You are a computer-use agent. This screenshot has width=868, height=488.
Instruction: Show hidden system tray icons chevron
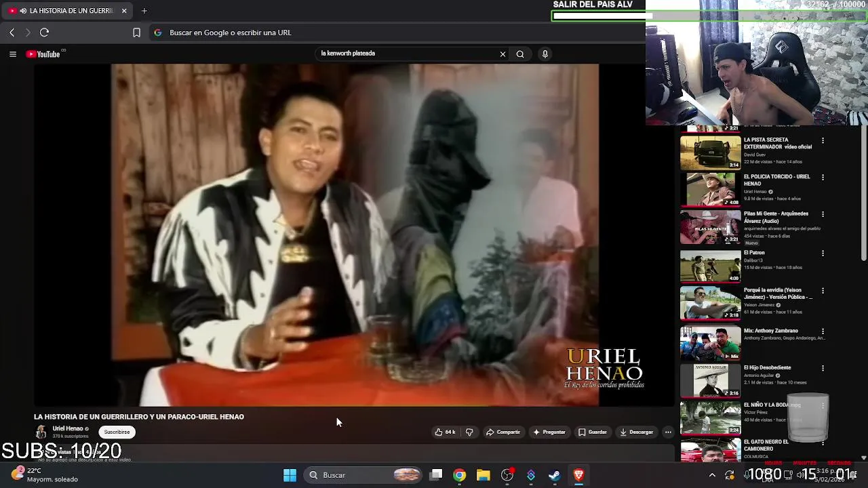click(x=712, y=475)
